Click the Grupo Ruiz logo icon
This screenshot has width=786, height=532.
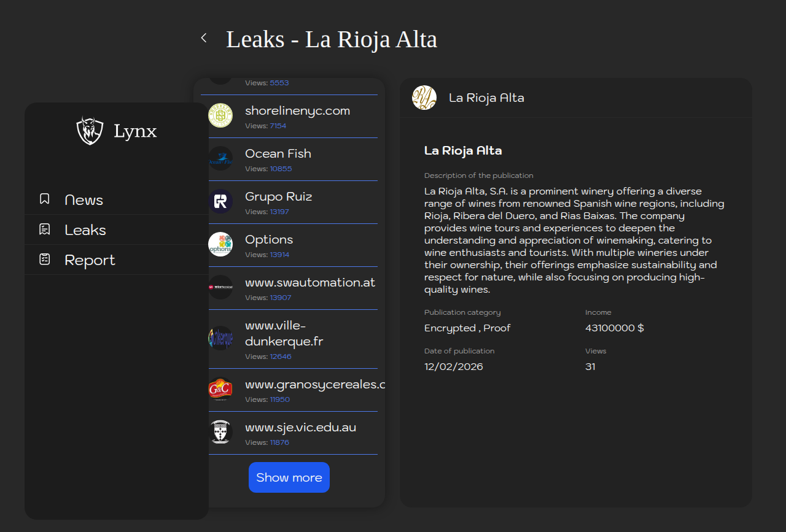(220, 201)
